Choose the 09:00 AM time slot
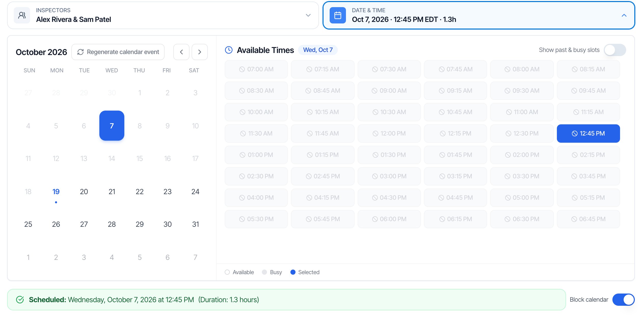 [389, 91]
